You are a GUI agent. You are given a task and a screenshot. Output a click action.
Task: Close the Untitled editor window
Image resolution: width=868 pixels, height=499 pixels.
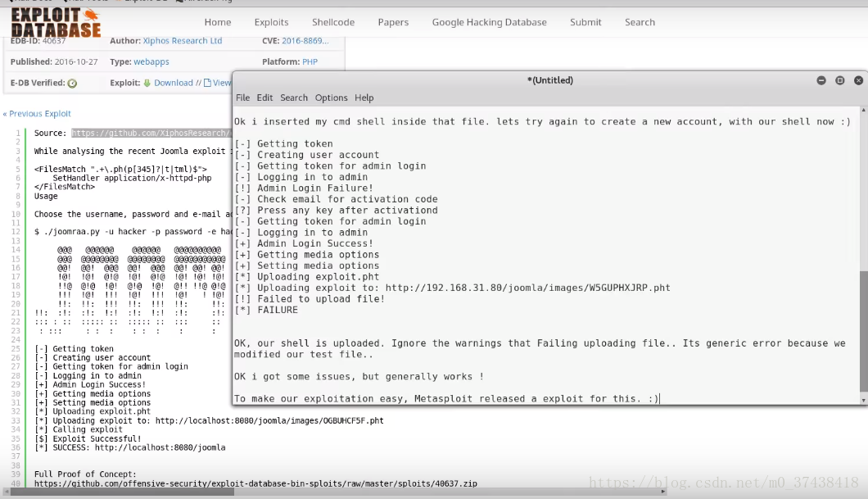coord(859,80)
